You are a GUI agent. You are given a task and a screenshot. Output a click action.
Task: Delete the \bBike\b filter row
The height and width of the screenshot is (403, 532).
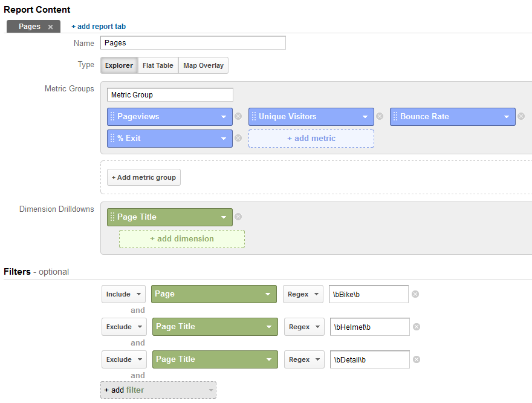(x=415, y=295)
